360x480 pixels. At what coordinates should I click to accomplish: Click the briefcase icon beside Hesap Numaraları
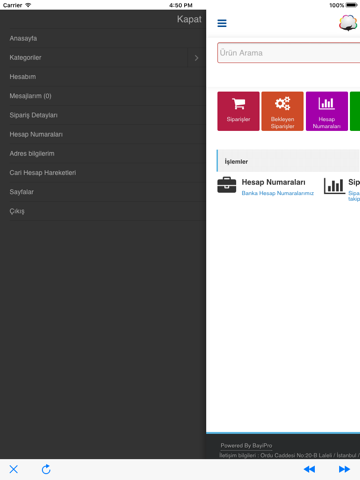[227, 185]
